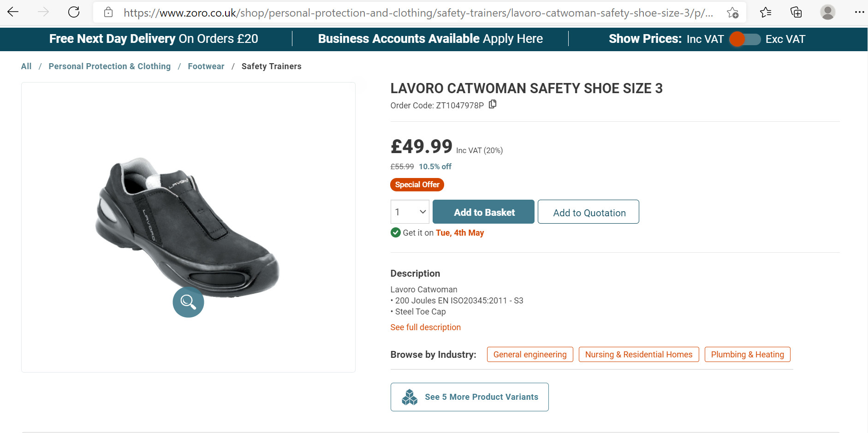Image resolution: width=868 pixels, height=433 pixels.
Task: Add this page to favorites star icon
Action: click(x=732, y=12)
